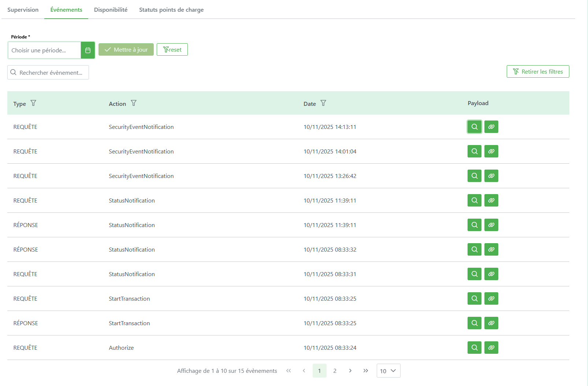
Task: Open the Disponibilité tab
Action: point(111,10)
